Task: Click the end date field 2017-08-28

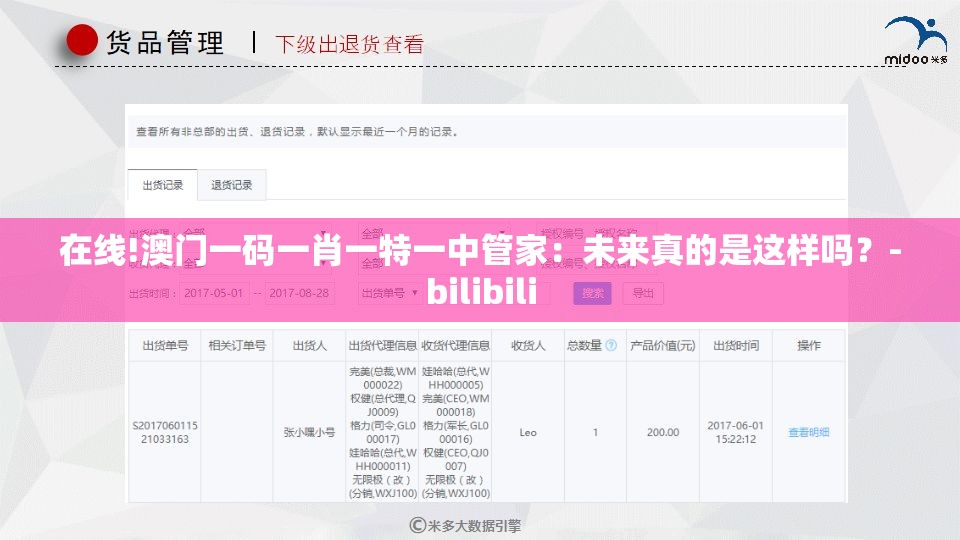Action: 299,293
